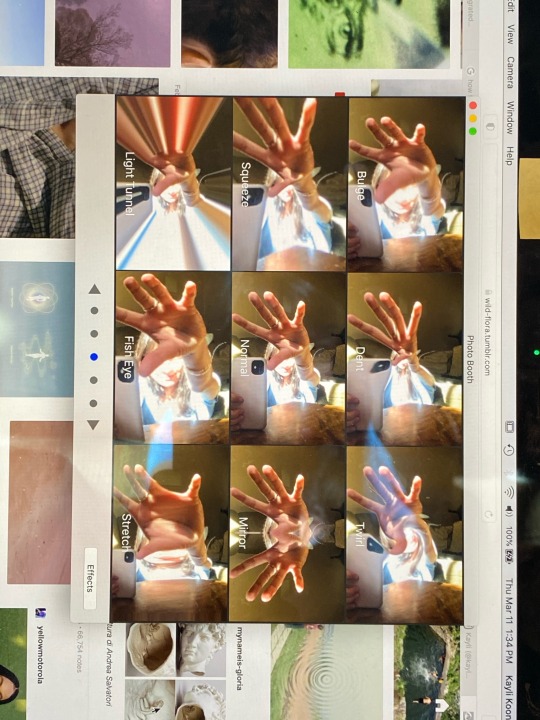Click the 66,754 notes text
The width and height of the screenshot is (540, 720).
click(x=79, y=648)
